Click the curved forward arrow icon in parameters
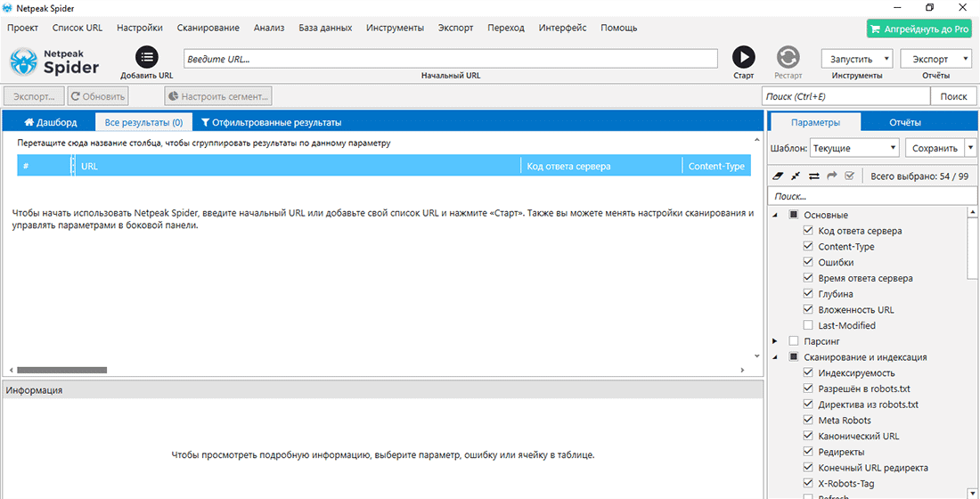Viewport: 980px width, 499px height. (x=831, y=176)
